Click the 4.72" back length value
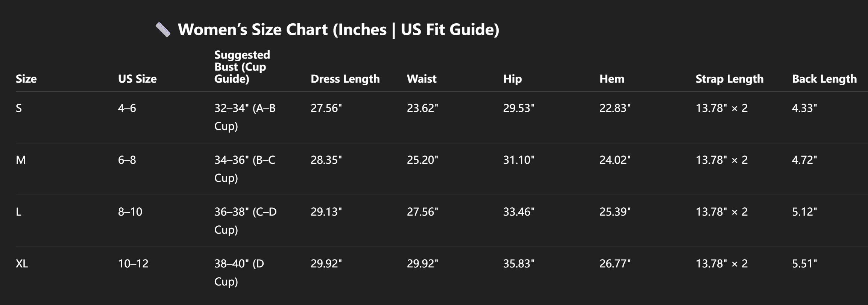The height and width of the screenshot is (305, 868). click(804, 160)
